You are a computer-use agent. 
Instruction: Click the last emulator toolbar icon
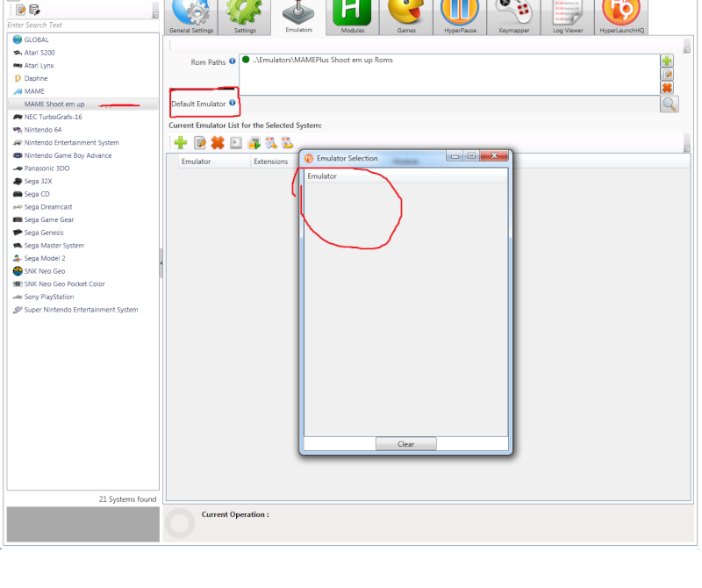(287, 143)
